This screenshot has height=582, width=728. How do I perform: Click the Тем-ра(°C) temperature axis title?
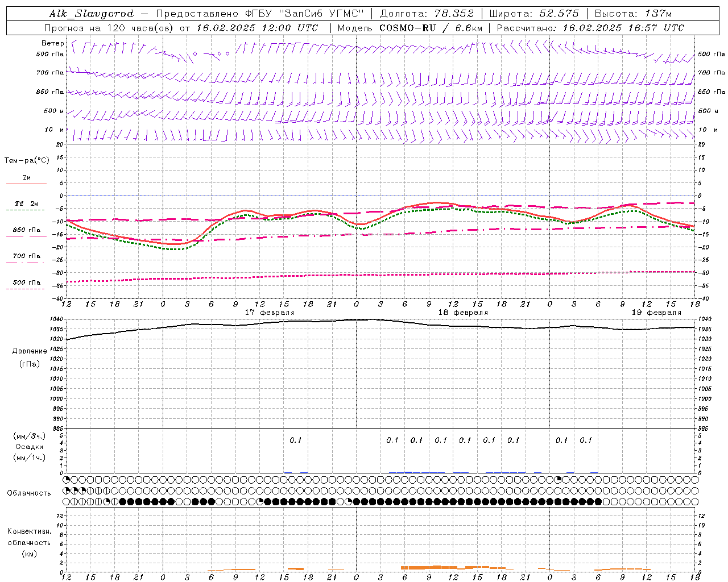coord(27,161)
